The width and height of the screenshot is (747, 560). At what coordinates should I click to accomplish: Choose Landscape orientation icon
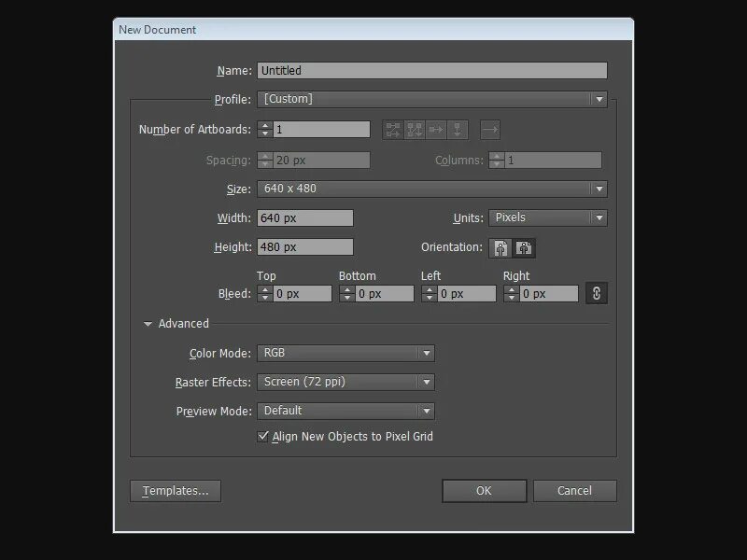point(524,247)
